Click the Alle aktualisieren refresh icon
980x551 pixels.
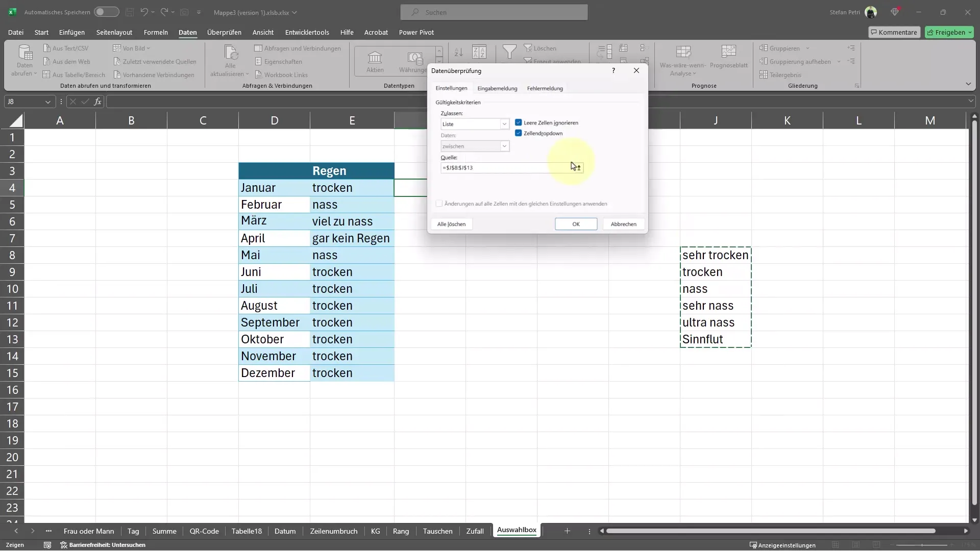tap(231, 52)
